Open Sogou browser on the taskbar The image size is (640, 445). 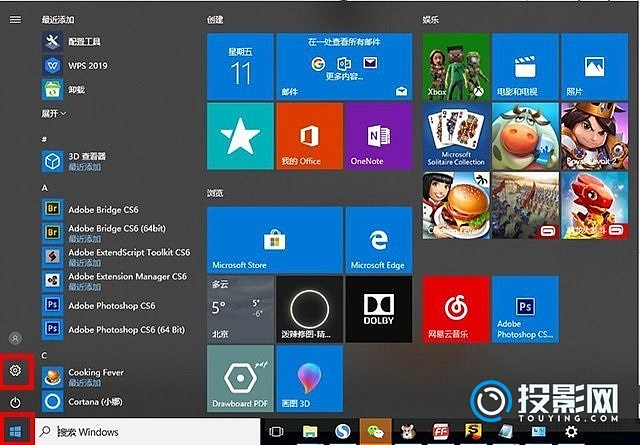pyautogui.click(x=343, y=431)
